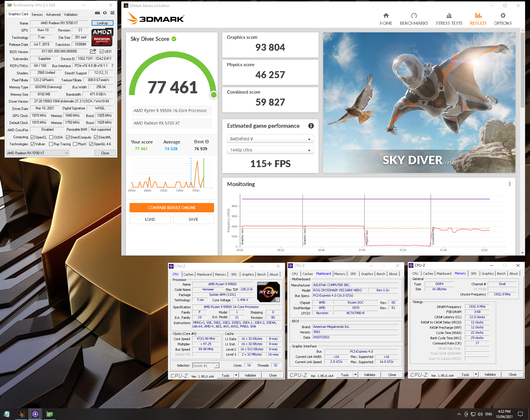
Task: Expand the Tools dropdown arrow in CPU-Z Mainboard window
Action: coord(356,375)
